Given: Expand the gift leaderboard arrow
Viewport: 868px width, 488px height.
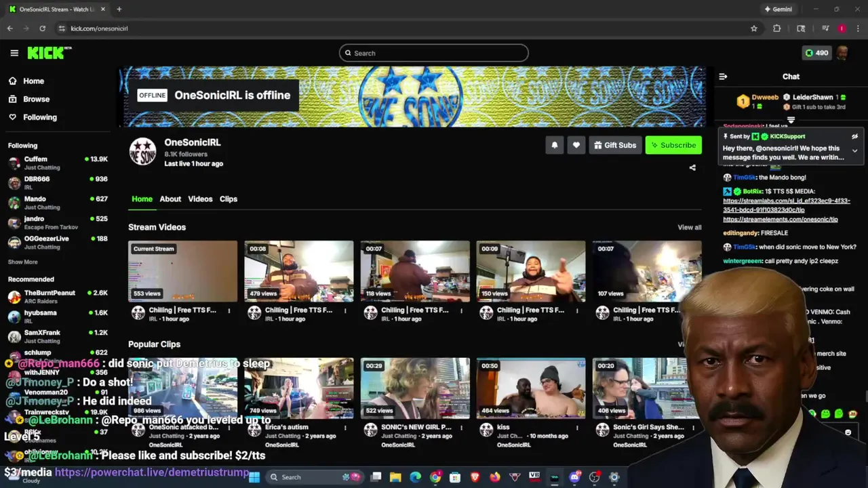Looking at the screenshot, I should click(791, 120).
